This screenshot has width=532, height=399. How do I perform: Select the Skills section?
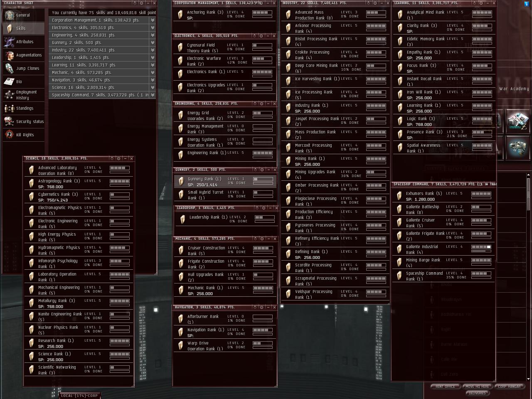23,28
